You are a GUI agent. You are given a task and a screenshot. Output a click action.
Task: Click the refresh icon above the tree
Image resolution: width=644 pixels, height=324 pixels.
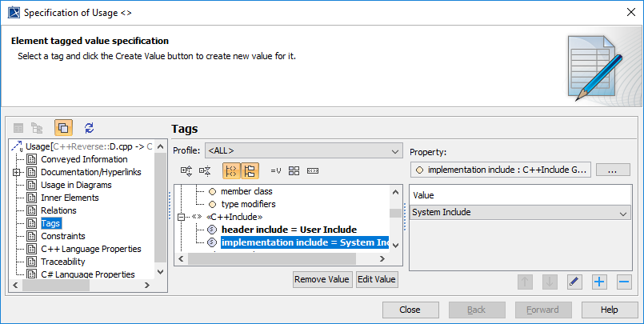pos(89,127)
